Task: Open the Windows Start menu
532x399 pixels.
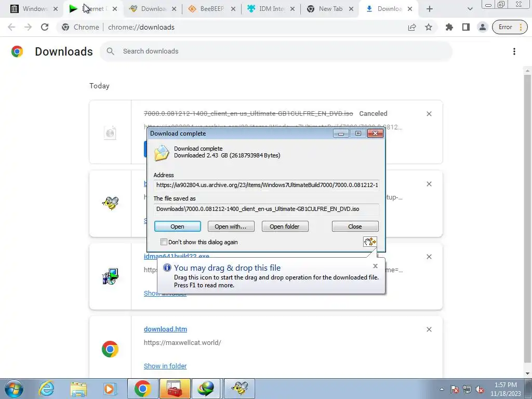Action: pos(14,389)
